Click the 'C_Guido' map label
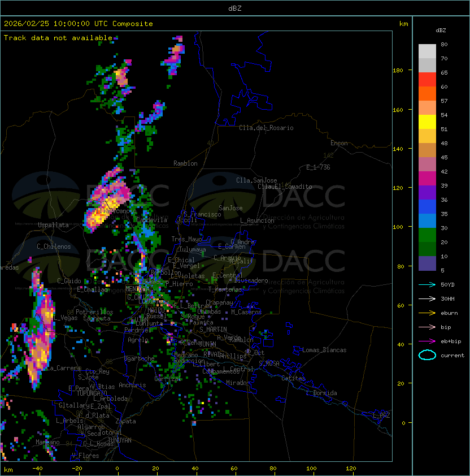Screen dimensions: 470x476 point(69,281)
